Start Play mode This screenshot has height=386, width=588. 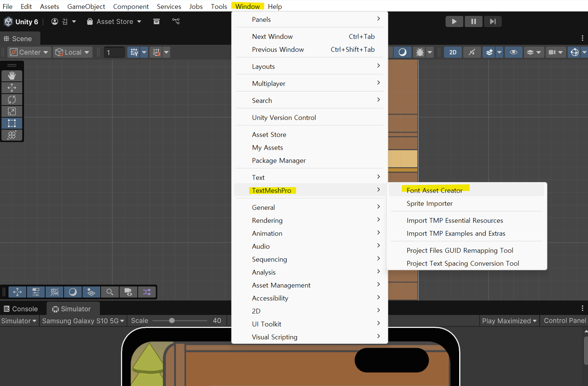[454, 21]
